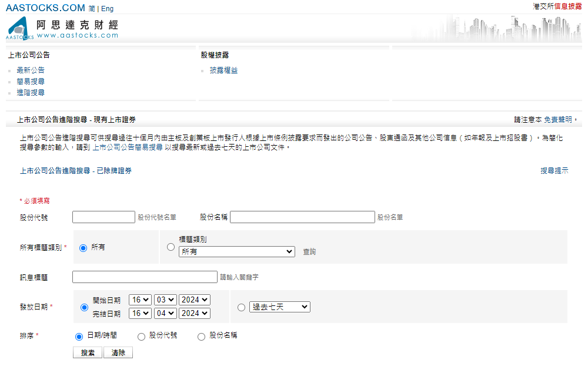The width and height of the screenshot is (588, 370).
Task: Switch language to Eng
Action: coord(107,9)
